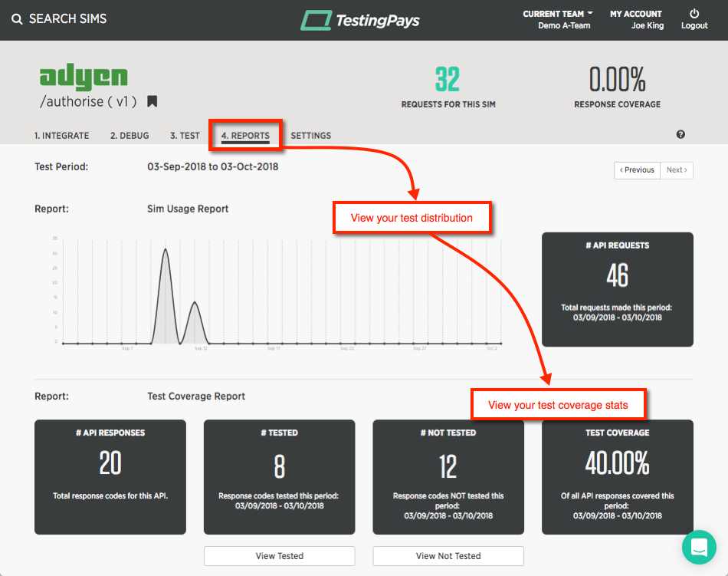Switch to the 3. Test tab
The image size is (728, 576).
pos(185,136)
